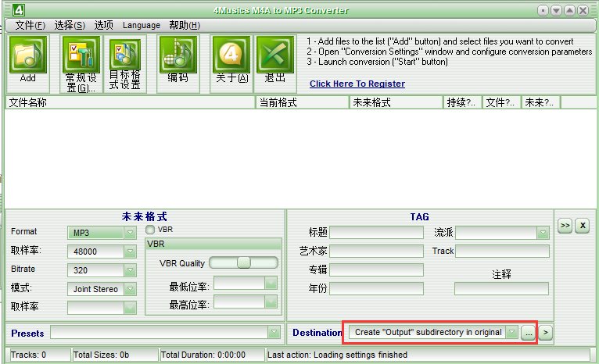Click the 标题 title tag input field
This screenshot has height=364, width=599.
376,232
